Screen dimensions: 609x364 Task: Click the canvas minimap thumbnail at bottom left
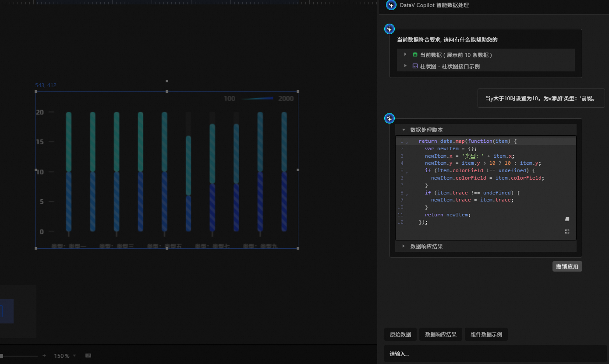18,311
